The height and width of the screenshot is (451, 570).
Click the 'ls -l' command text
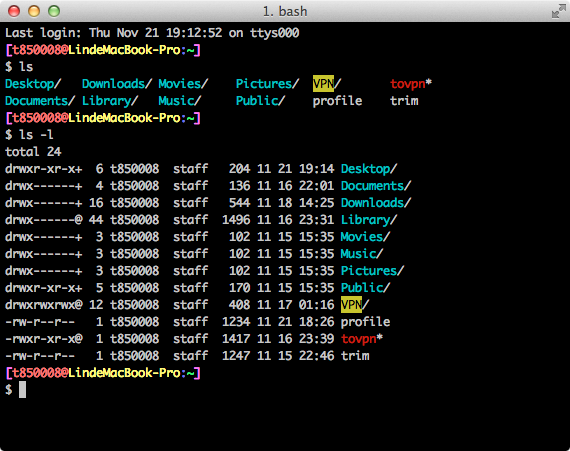coord(36,135)
